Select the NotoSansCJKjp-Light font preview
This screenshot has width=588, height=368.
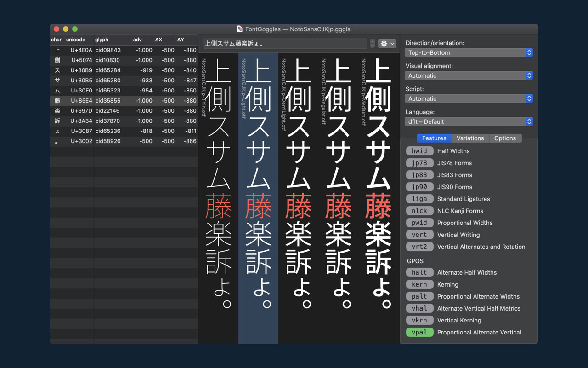coord(258,198)
